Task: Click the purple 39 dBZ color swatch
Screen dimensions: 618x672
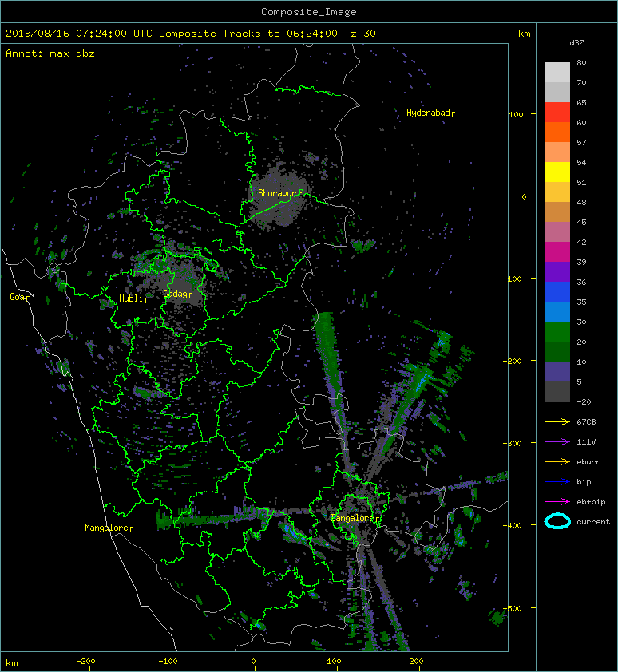Action: [x=557, y=271]
